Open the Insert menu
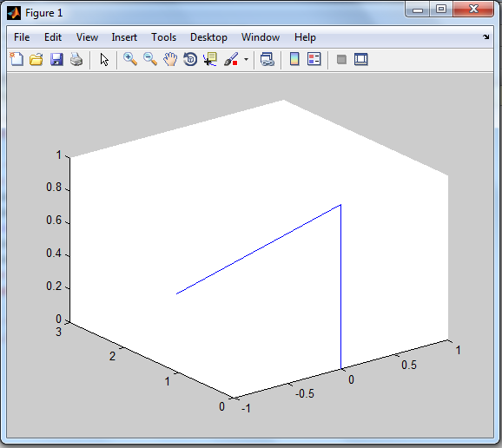502x448 pixels. click(124, 37)
